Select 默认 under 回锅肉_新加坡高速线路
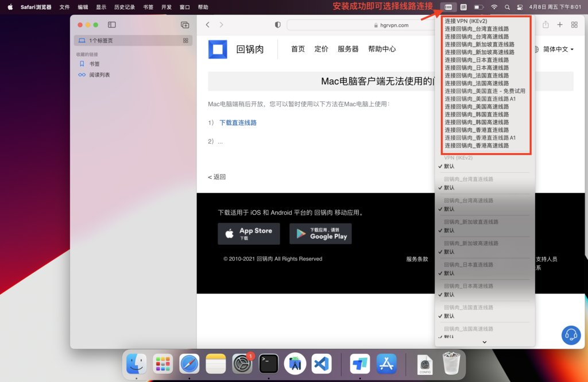Viewport: 588px width, 382px height. [x=449, y=252]
